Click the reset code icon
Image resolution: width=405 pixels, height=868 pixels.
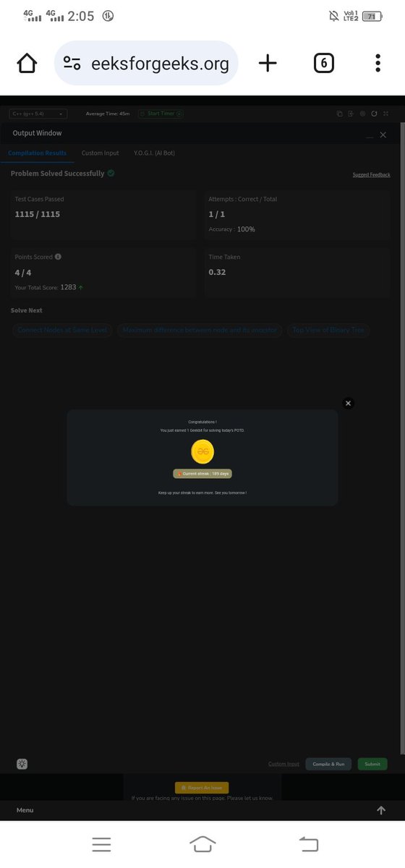[x=374, y=114]
